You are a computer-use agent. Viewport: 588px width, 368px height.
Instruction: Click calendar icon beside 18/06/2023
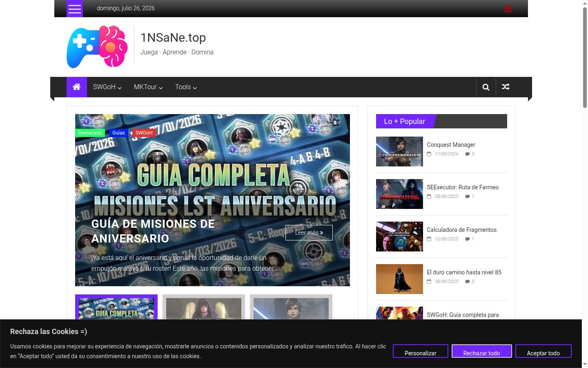(x=429, y=282)
